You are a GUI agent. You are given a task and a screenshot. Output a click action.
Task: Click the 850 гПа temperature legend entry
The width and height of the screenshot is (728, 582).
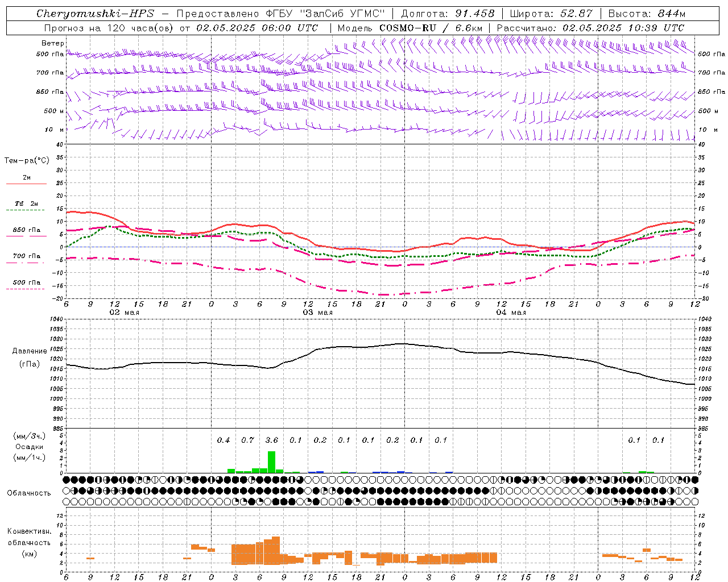pos(26,230)
